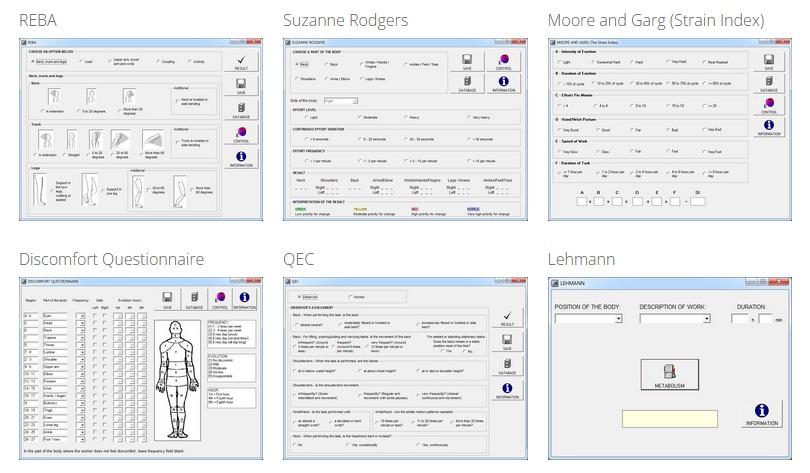Open frequency dropdown for Elbow row
Image resolution: width=810 pixels, height=473 pixels.
click(x=80, y=374)
